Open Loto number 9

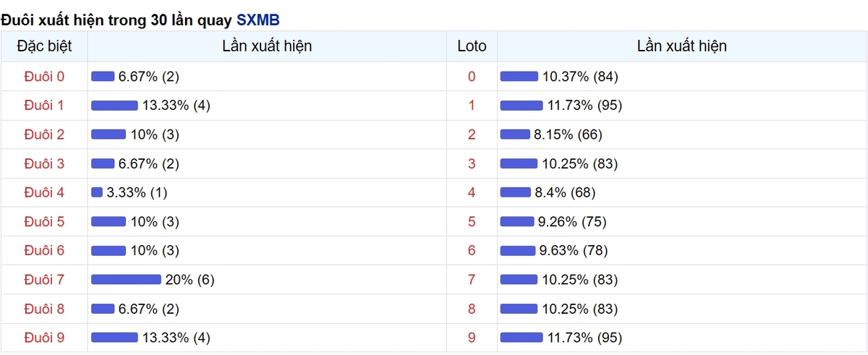pyautogui.click(x=472, y=337)
